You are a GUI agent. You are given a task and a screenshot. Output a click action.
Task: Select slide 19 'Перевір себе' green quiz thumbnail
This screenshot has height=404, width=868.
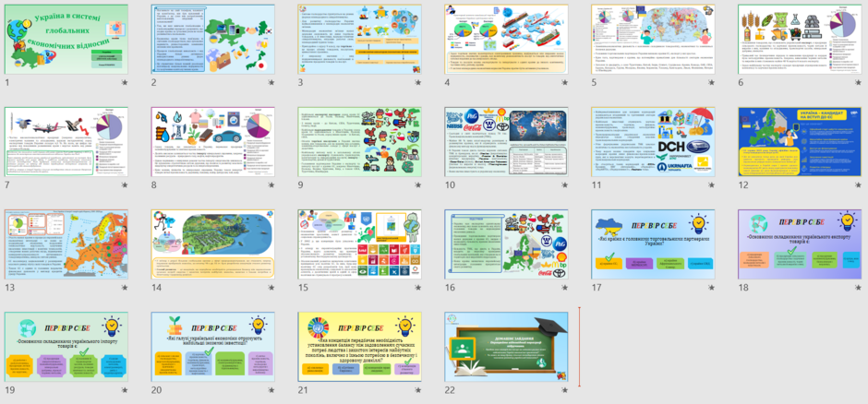pyautogui.click(x=66, y=347)
